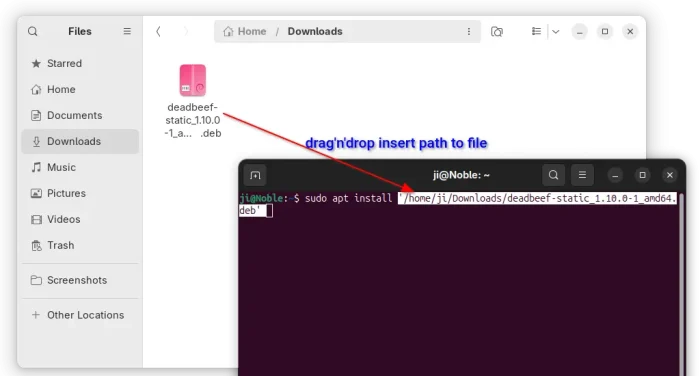Expand the view options dropdown arrow
700x376 pixels.
point(555,31)
